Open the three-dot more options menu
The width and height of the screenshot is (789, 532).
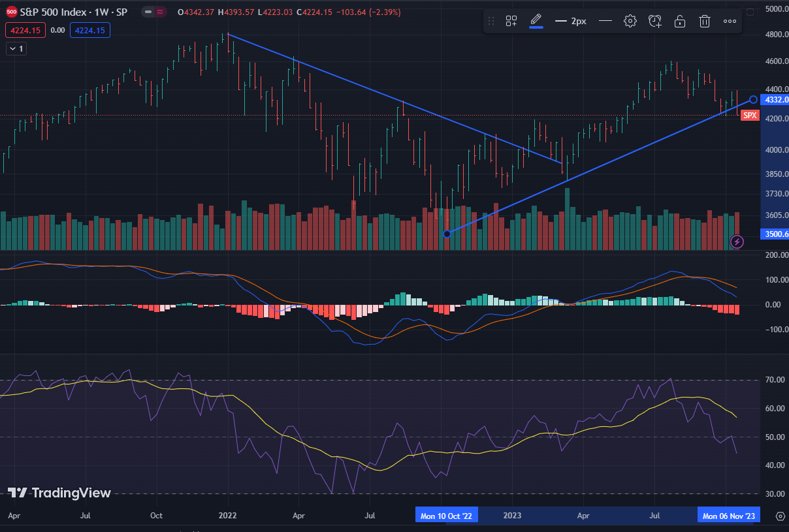[730, 21]
